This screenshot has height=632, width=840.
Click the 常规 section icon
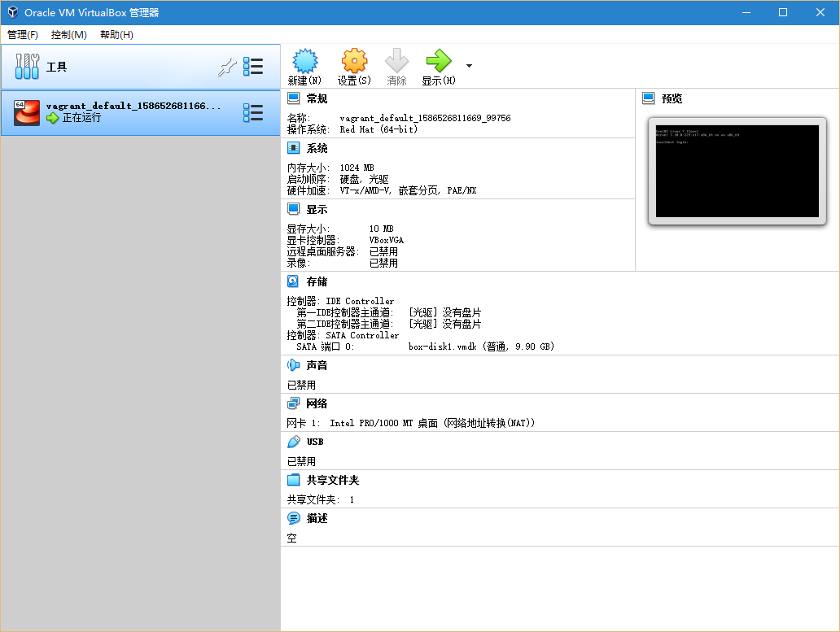294,98
